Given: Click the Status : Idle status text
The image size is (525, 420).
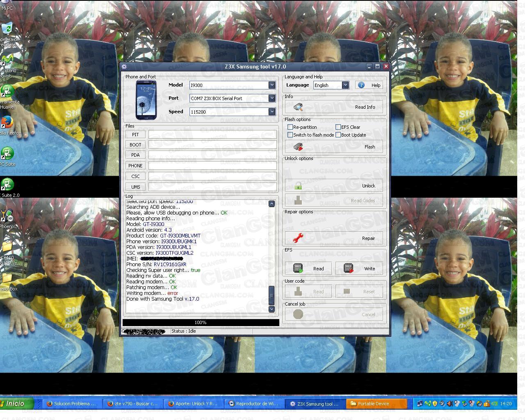Looking at the screenshot, I should [x=184, y=331].
